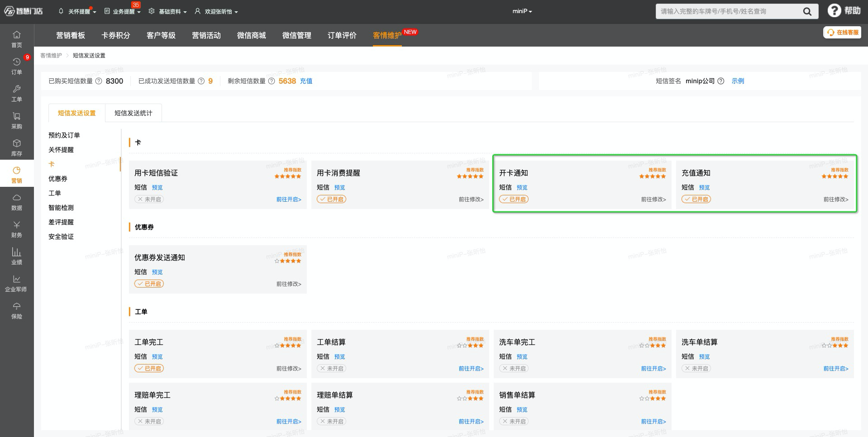Click the 帮助 question mark icon

click(x=834, y=10)
